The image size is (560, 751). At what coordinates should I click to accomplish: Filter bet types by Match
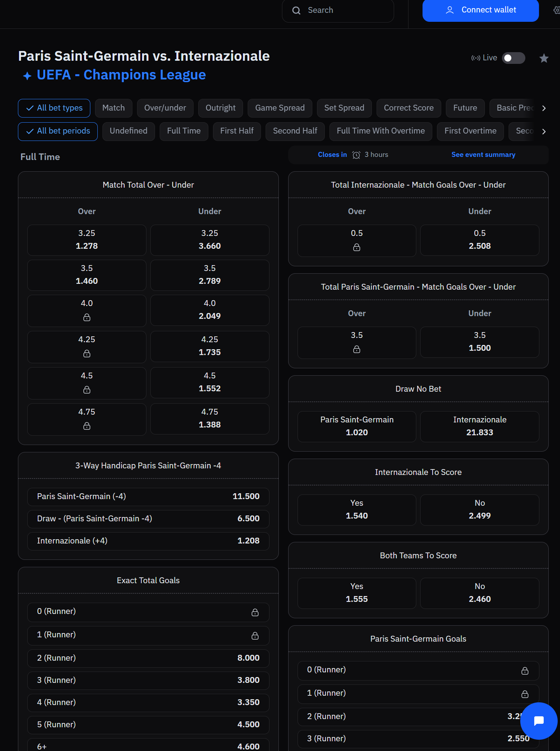[x=114, y=108]
